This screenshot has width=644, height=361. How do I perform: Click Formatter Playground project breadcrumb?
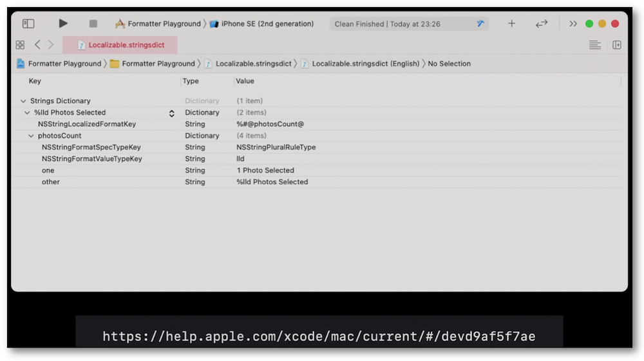59,64
